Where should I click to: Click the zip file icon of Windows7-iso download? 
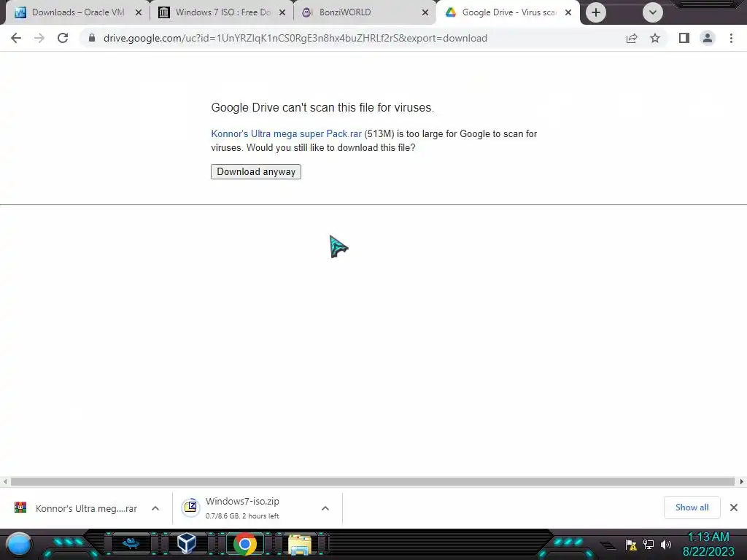[x=190, y=507]
